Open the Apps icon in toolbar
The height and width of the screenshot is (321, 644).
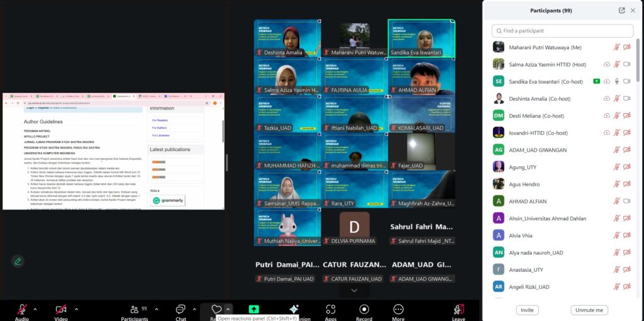tap(331, 309)
